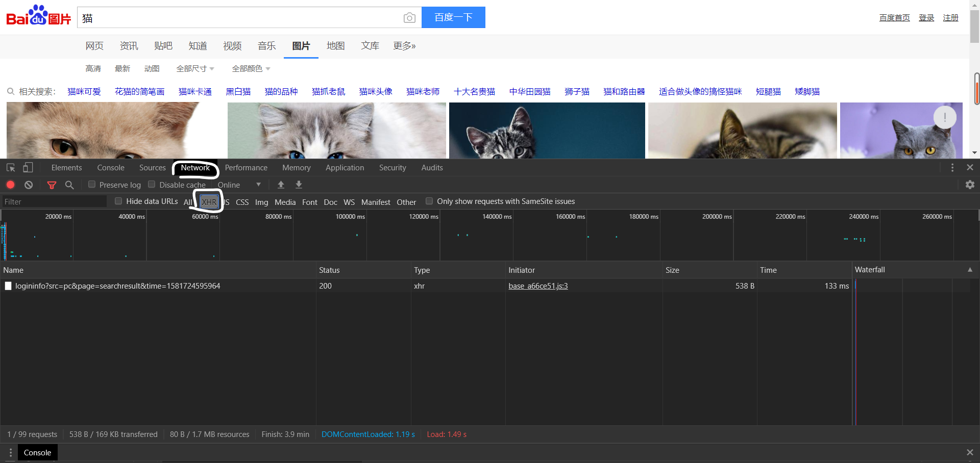This screenshot has height=463, width=980.
Task: Switch to the 视频 search category
Action: 232,46
